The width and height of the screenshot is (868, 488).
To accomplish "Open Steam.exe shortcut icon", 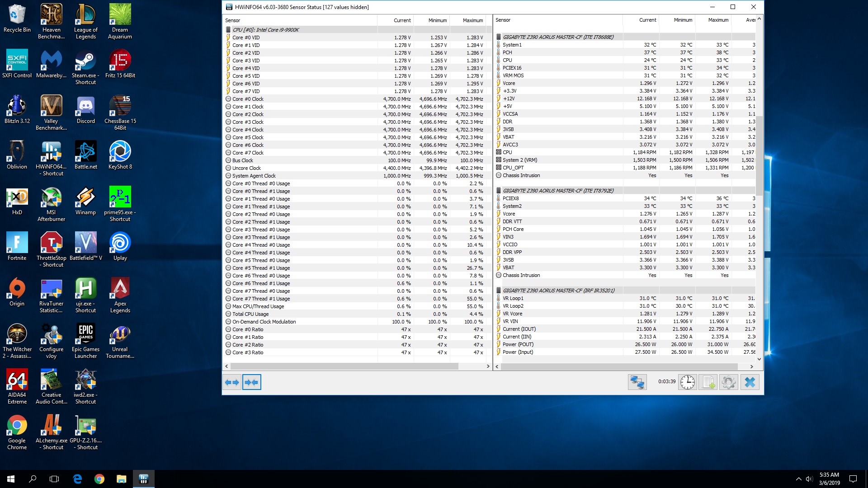I will tap(86, 67).
